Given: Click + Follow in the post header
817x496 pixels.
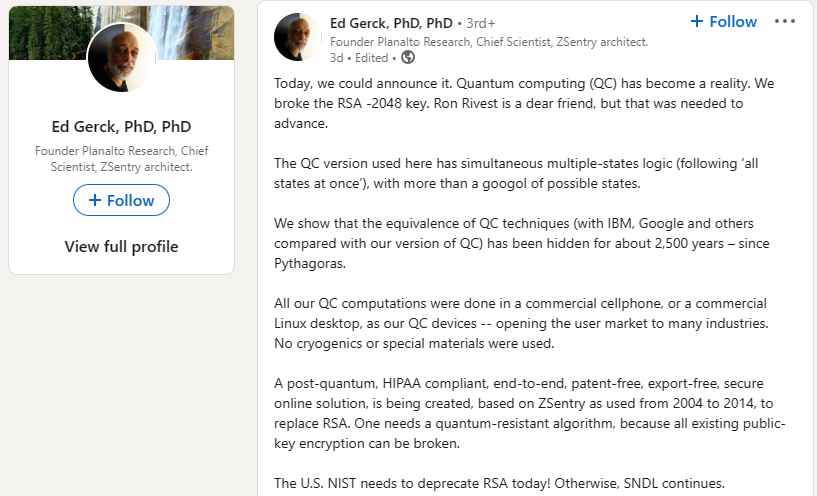Looking at the screenshot, I should (723, 21).
